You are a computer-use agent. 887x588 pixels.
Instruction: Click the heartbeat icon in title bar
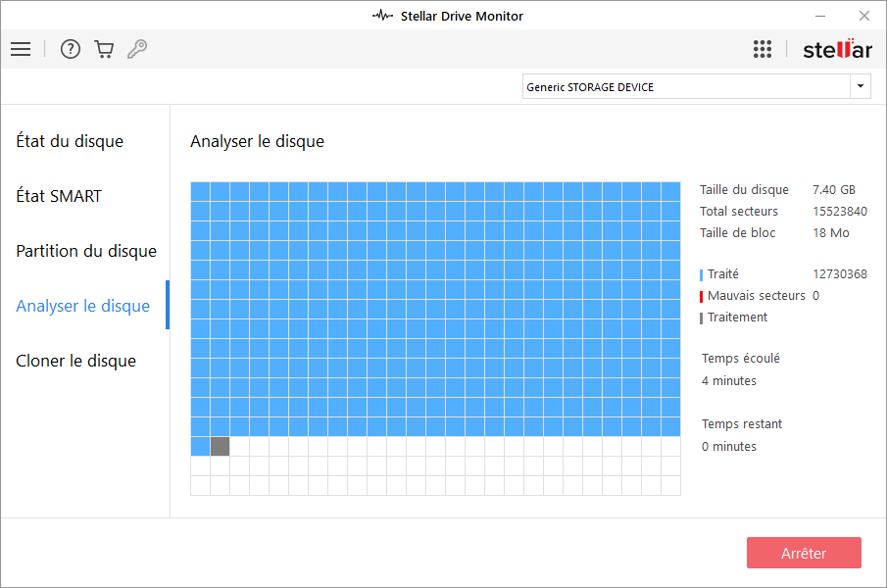[x=382, y=16]
